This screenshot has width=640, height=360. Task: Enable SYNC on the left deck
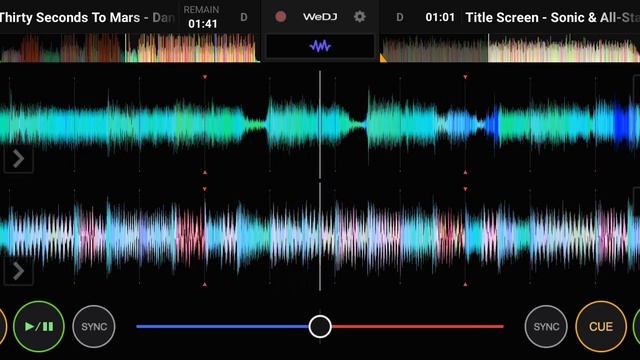point(94,327)
